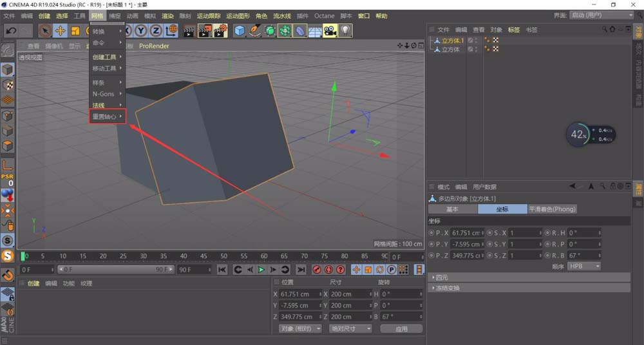
Task: Open the Array modeling objects icon
Action: 285,31
